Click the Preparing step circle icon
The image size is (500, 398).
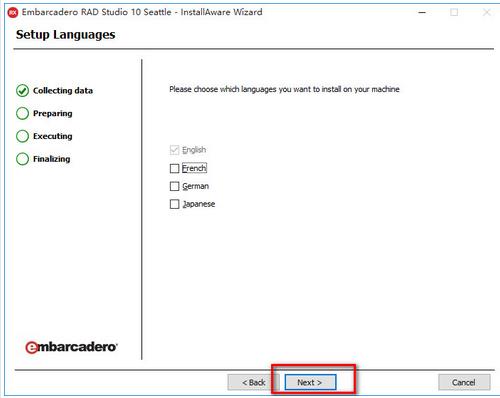pos(22,113)
